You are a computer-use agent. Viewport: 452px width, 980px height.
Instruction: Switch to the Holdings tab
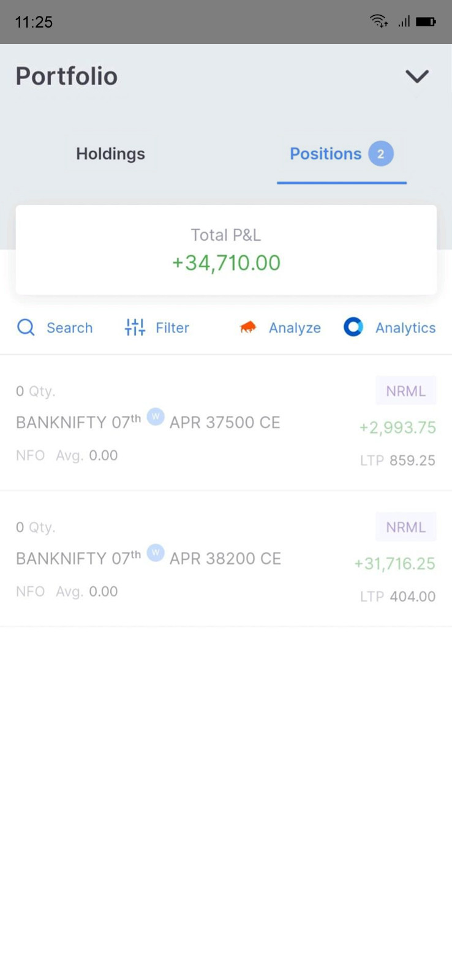click(x=110, y=154)
